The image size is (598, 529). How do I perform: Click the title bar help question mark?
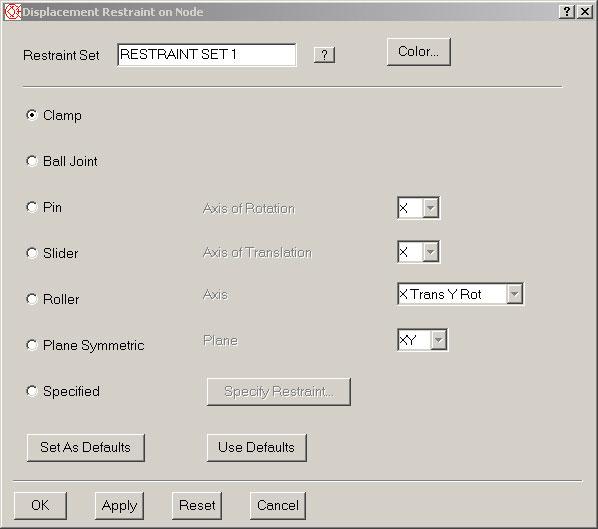(567, 12)
